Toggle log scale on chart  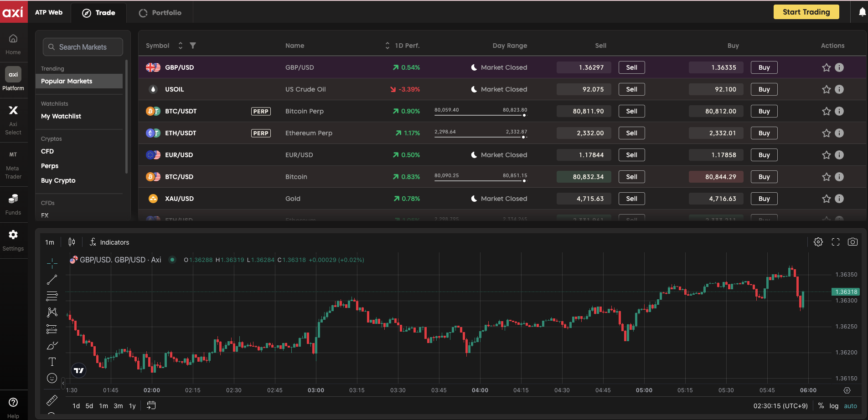834,406
